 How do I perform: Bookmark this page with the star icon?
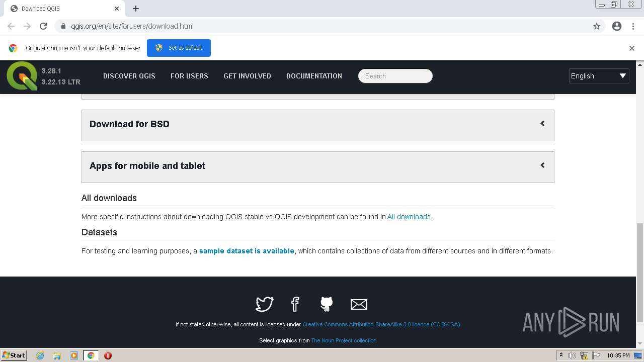coord(597,26)
